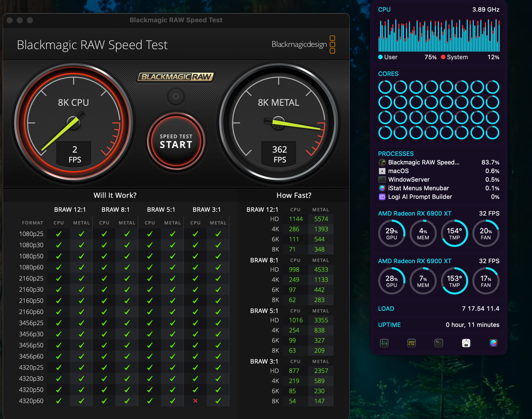Image resolution: width=532 pixels, height=419 pixels.
Task: Select the Logi AI Prompt Builder process
Action: click(x=420, y=197)
